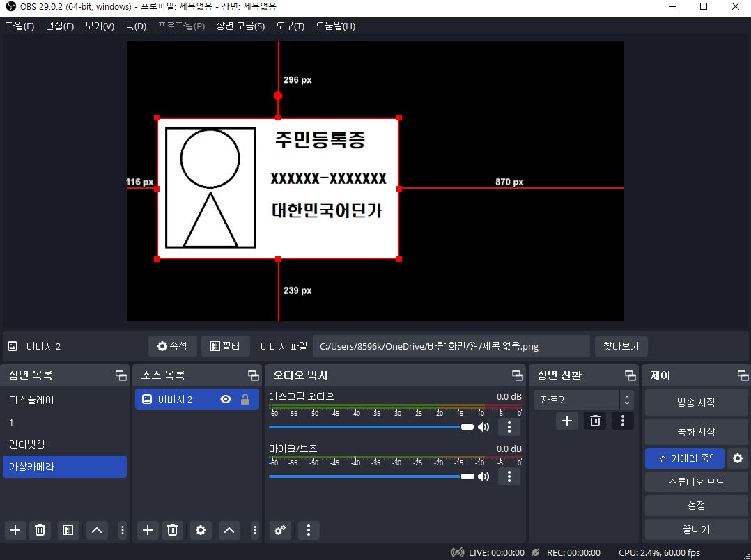The width and height of the screenshot is (751, 560).
Task: Click CPU usage status text
Action: tap(659, 552)
